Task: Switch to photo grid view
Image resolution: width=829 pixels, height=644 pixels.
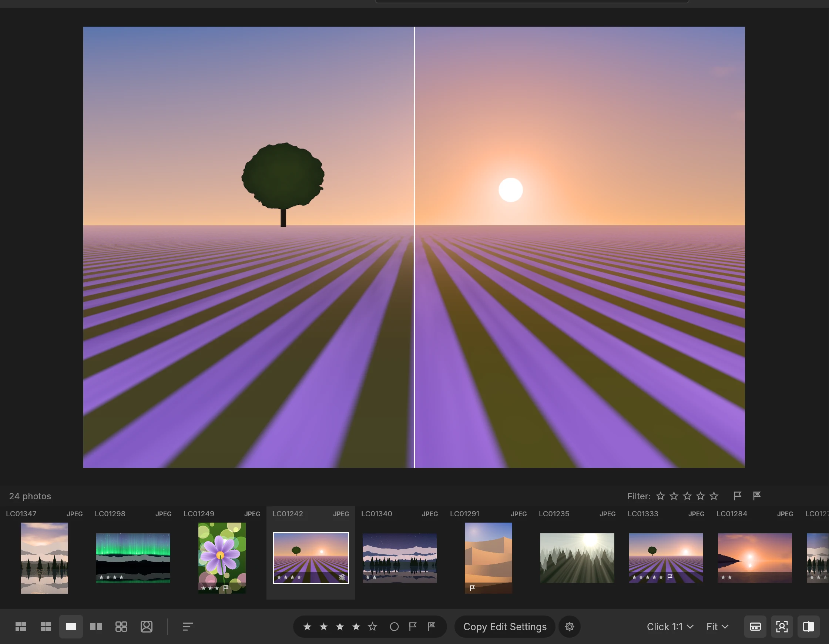Action: coord(20,627)
